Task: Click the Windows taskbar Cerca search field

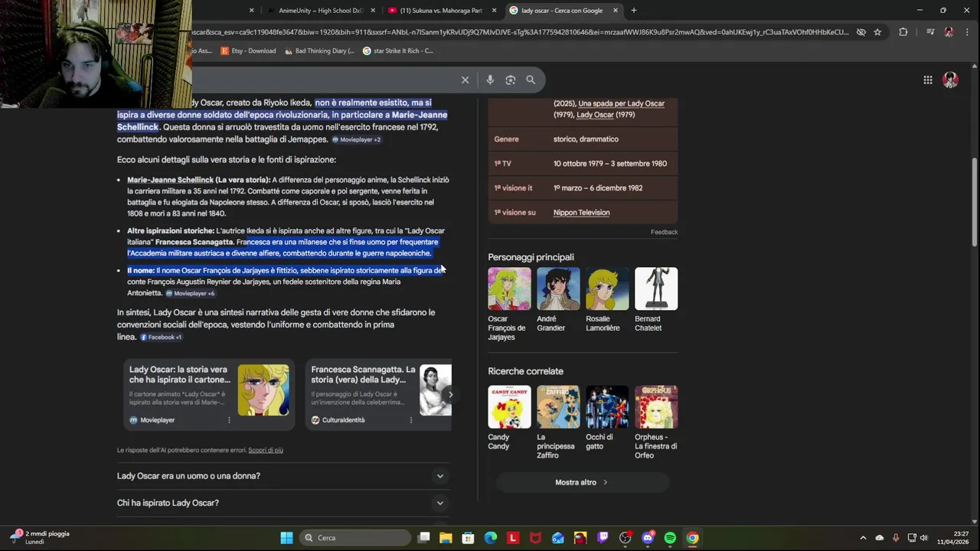Action: 355,538
